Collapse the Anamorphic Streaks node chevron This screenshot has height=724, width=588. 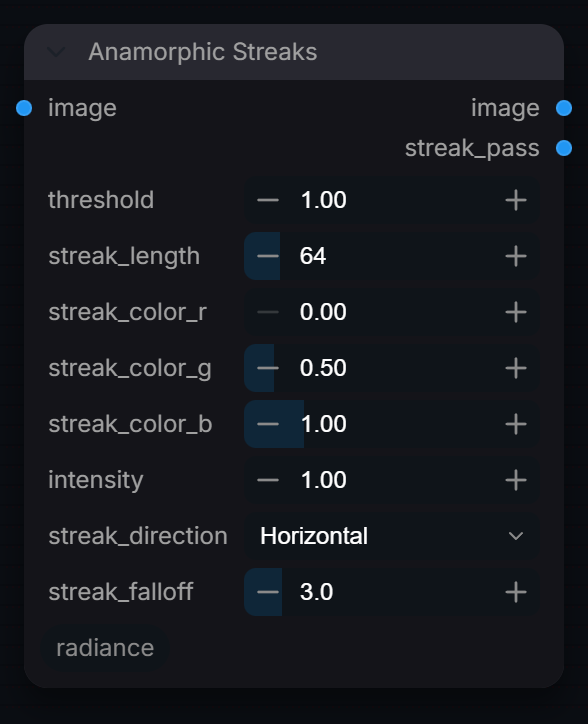pyautogui.click(x=56, y=52)
